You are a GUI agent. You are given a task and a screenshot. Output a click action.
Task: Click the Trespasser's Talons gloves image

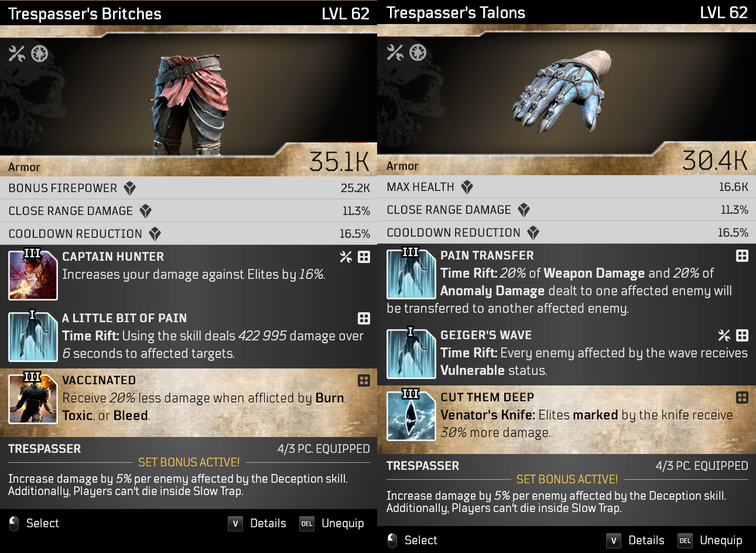[x=562, y=91]
